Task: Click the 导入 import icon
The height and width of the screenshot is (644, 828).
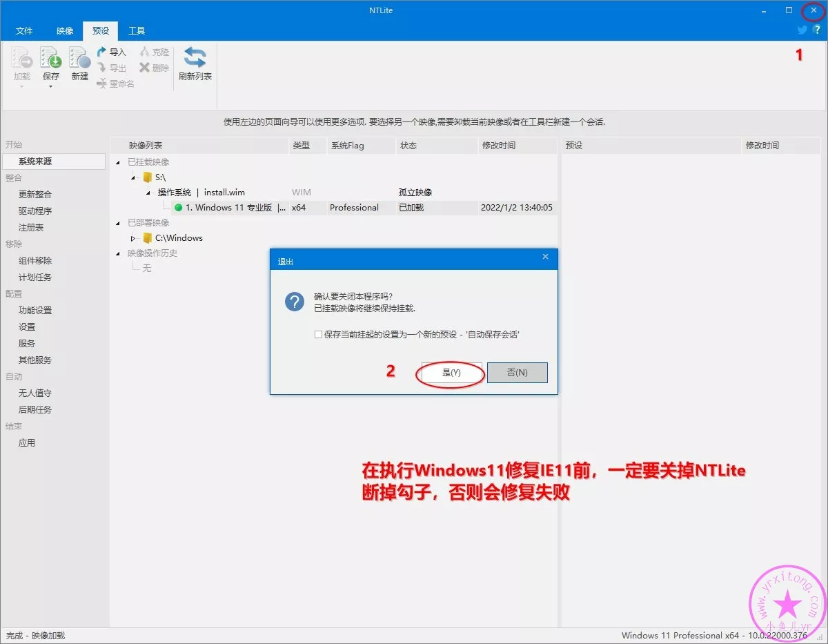Action: (x=102, y=52)
